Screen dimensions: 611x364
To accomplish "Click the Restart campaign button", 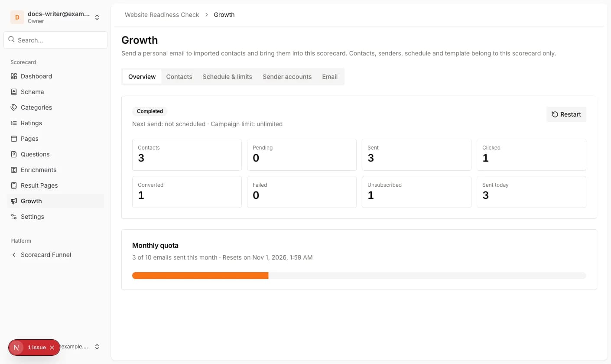I will [x=566, y=114].
